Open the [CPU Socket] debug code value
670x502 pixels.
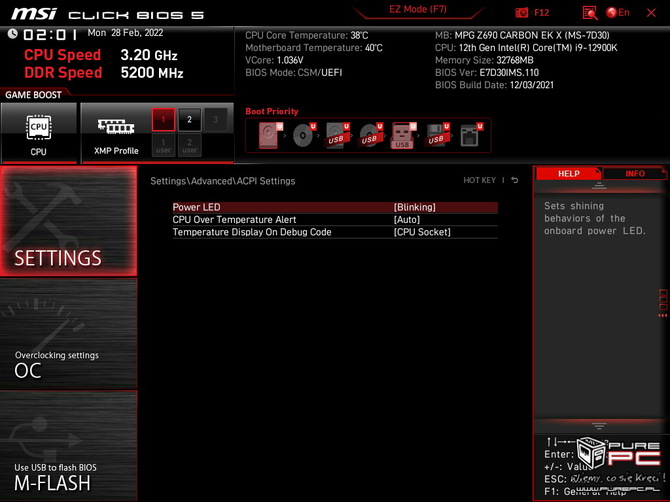(x=422, y=232)
